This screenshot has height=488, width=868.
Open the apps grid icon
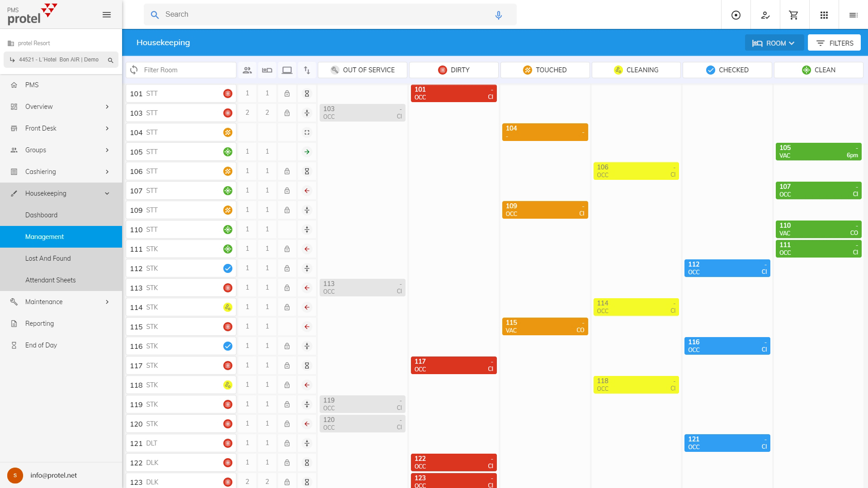pyautogui.click(x=824, y=15)
